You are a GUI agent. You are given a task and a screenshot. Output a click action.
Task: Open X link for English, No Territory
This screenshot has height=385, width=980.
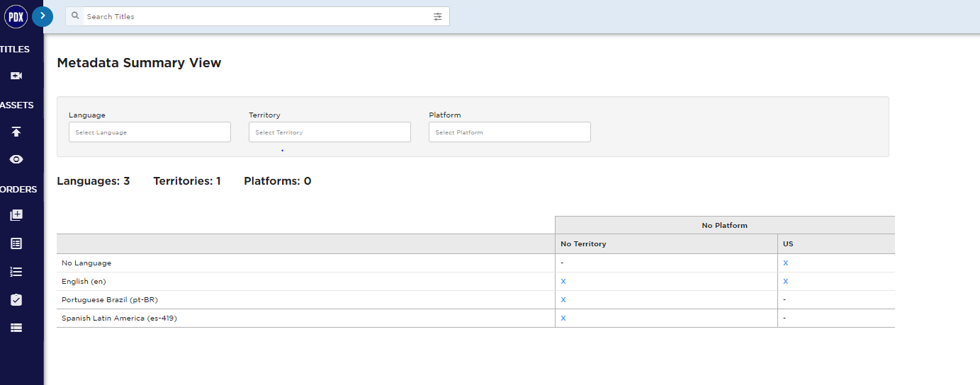coord(563,282)
